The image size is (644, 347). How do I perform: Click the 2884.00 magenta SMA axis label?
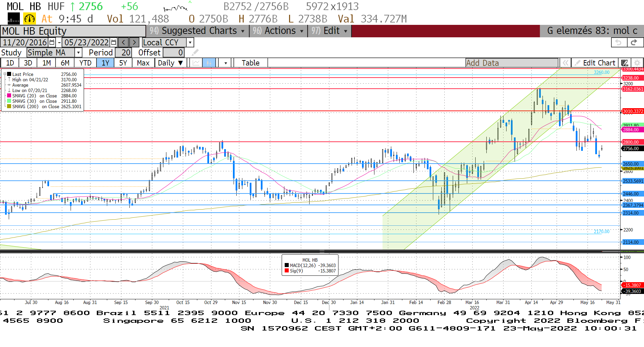[633, 130]
